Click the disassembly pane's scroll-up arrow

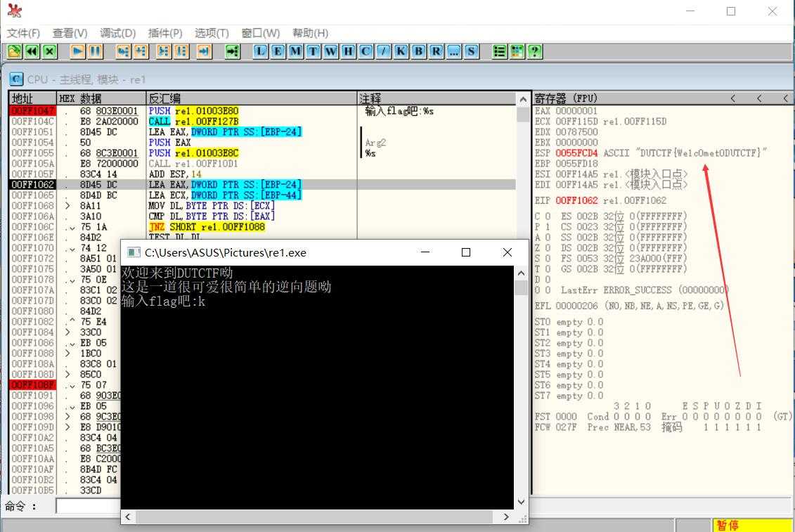523,99
